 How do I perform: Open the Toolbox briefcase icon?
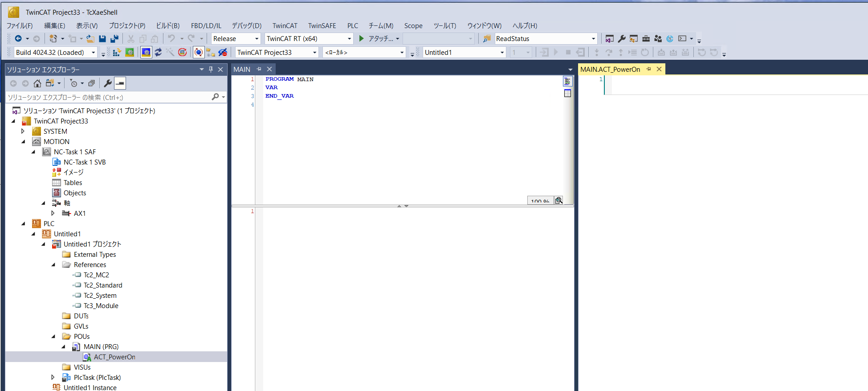point(646,39)
